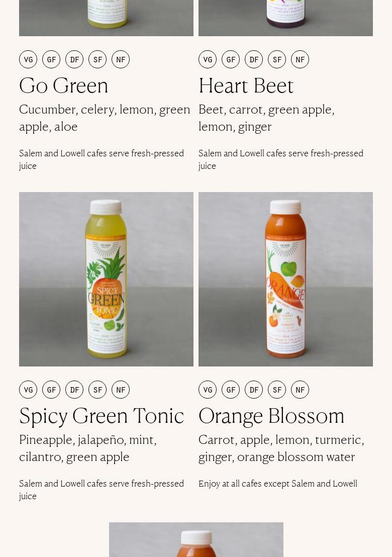This screenshot has width=392, height=557.
Task: Click the SF badge above Spicy Green Tonic
Action: click(97, 390)
